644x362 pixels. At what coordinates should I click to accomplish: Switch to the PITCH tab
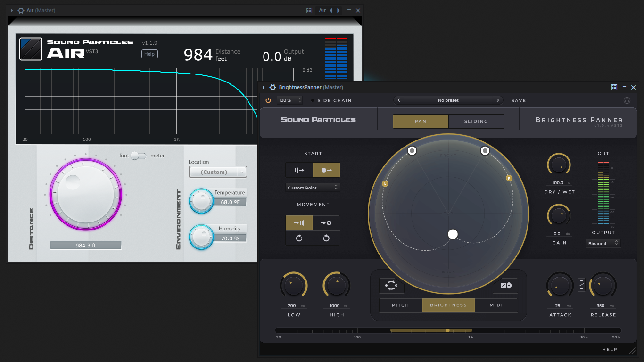pos(400,305)
